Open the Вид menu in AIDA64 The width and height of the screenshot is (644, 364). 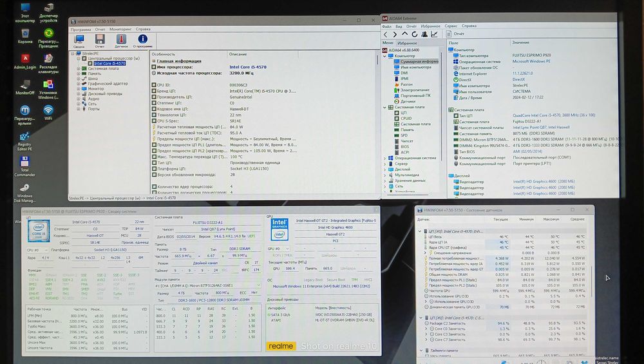point(399,26)
